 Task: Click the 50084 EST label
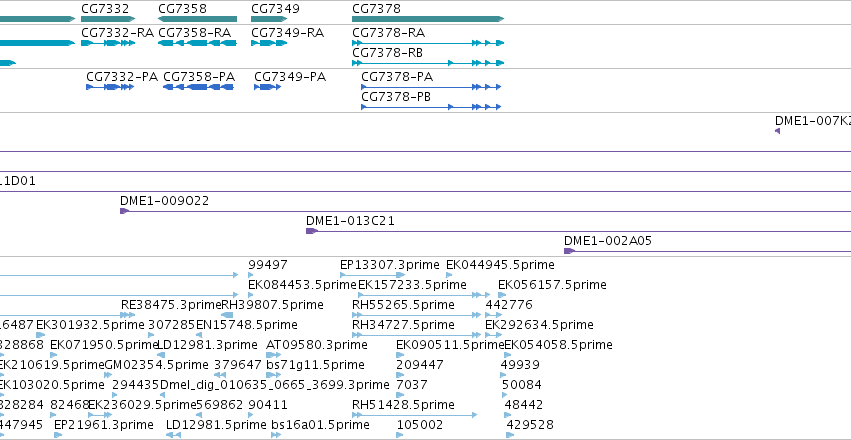click(522, 385)
